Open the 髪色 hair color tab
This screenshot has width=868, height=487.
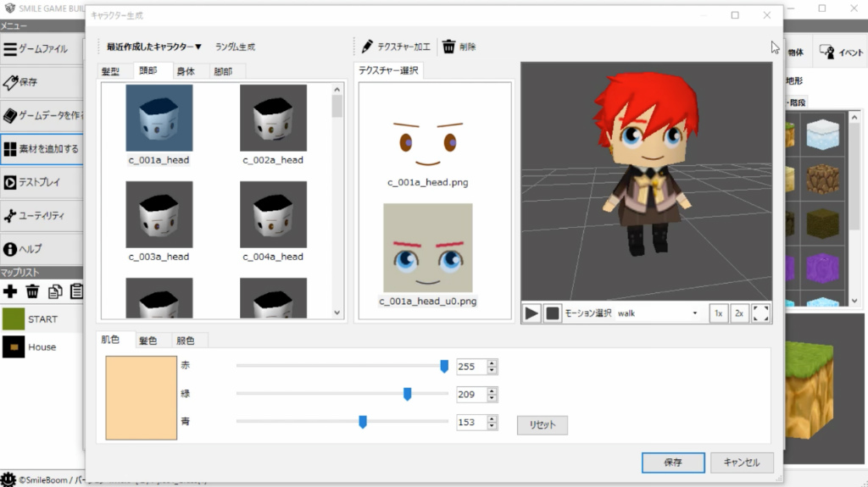point(147,340)
